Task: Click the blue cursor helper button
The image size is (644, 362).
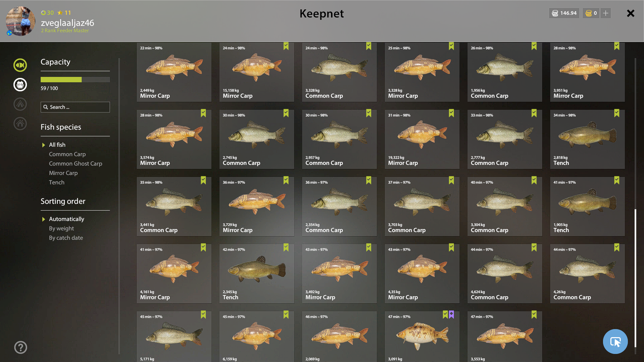Action: (x=615, y=342)
